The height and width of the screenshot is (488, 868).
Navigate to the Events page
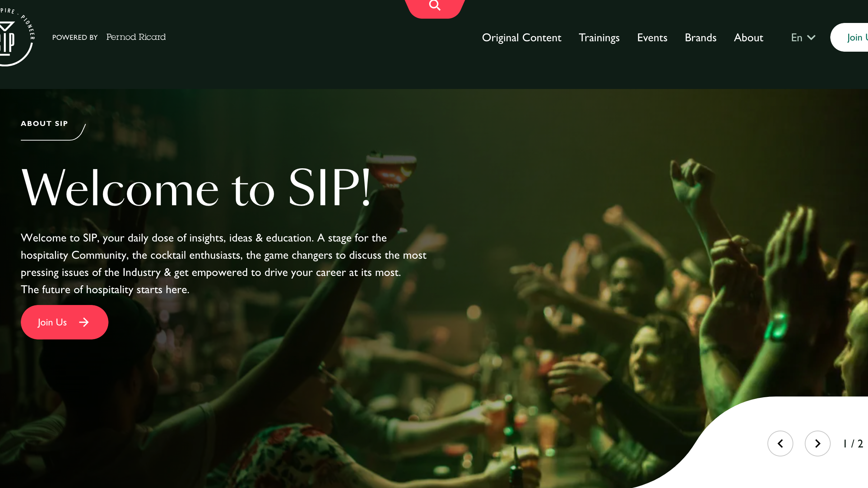coord(652,38)
